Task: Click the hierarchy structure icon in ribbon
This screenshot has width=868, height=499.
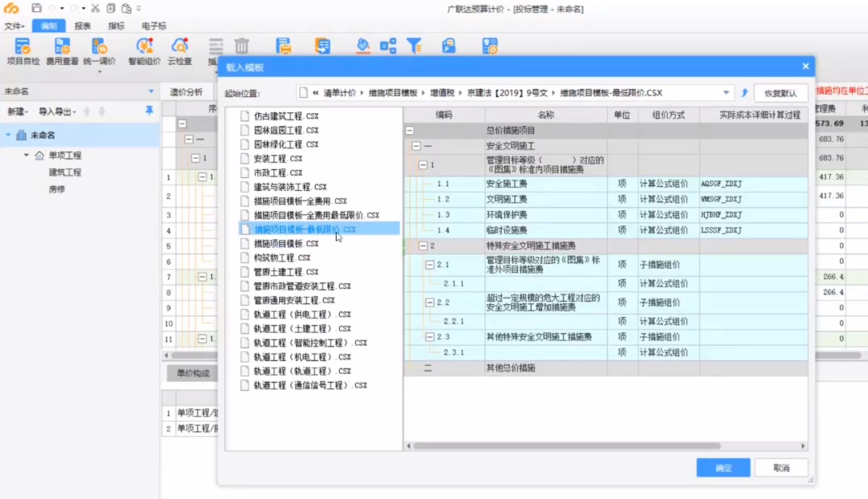Action: coord(388,46)
